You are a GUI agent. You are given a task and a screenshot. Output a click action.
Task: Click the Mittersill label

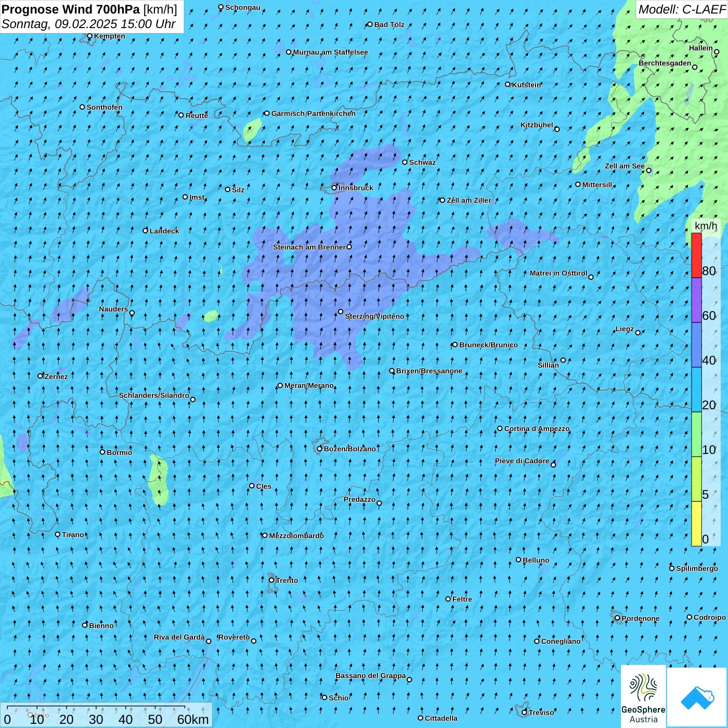click(597, 185)
